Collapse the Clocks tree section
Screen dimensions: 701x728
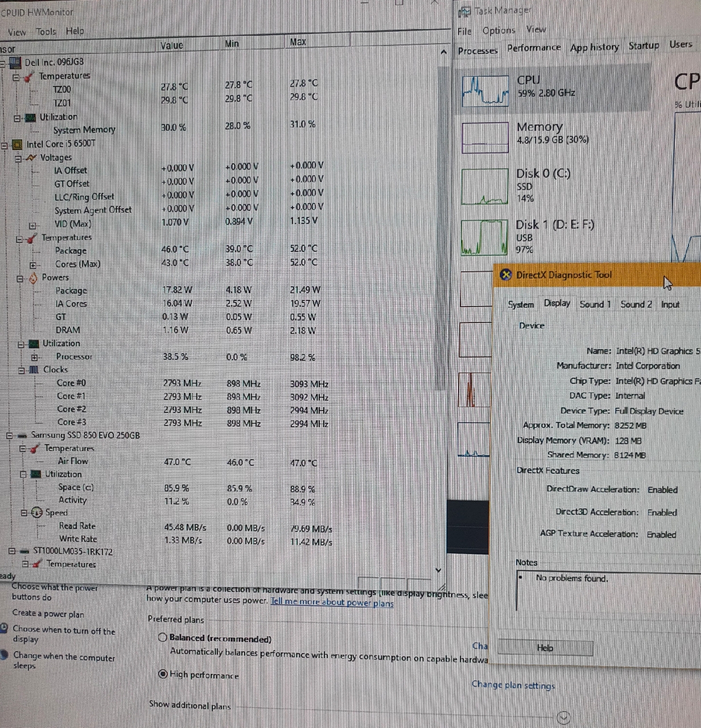[22, 370]
